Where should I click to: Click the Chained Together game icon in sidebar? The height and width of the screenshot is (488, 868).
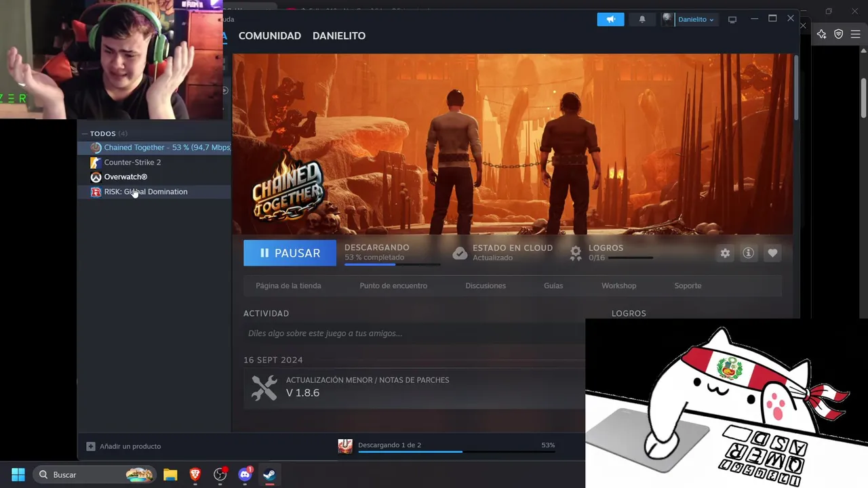coord(96,148)
